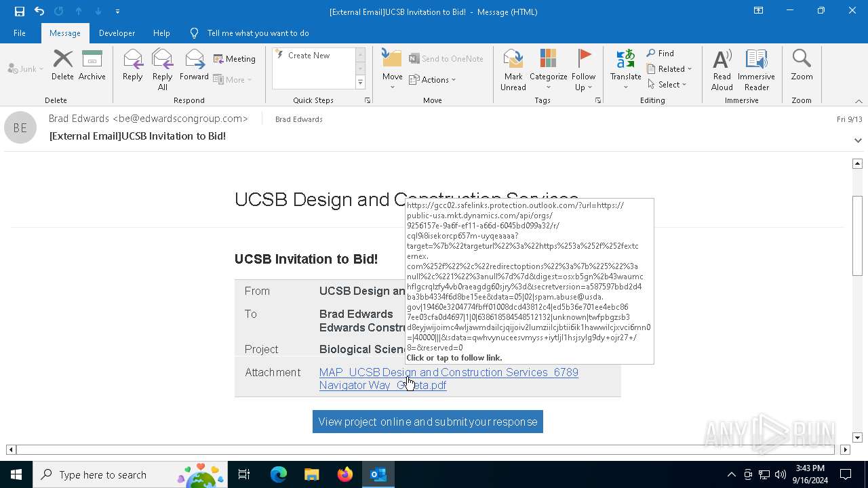This screenshot has width=868, height=488.
Task: Expand the Quick Steps gallery
Action: pos(360,83)
